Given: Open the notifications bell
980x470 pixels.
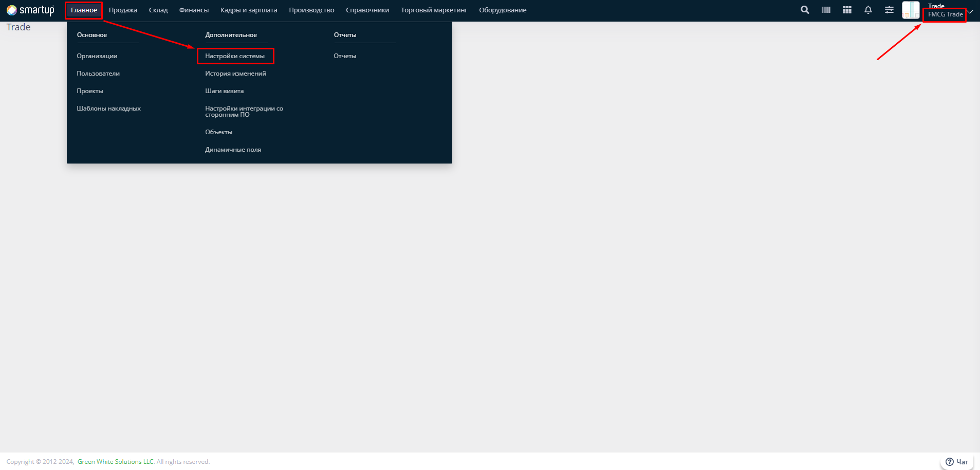Looking at the screenshot, I should click(x=868, y=10).
